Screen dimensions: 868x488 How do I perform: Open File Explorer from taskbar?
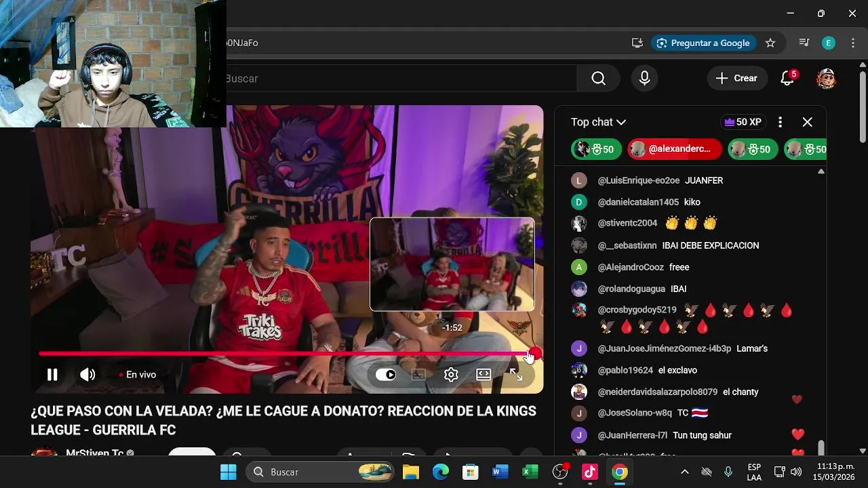(x=411, y=472)
